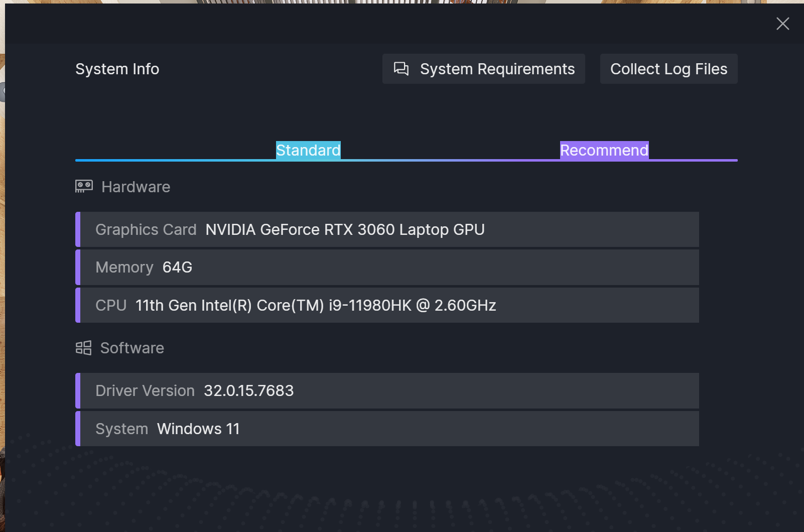Click the graphics card icon next to Hardware
This screenshot has width=804, height=532.
(x=84, y=187)
